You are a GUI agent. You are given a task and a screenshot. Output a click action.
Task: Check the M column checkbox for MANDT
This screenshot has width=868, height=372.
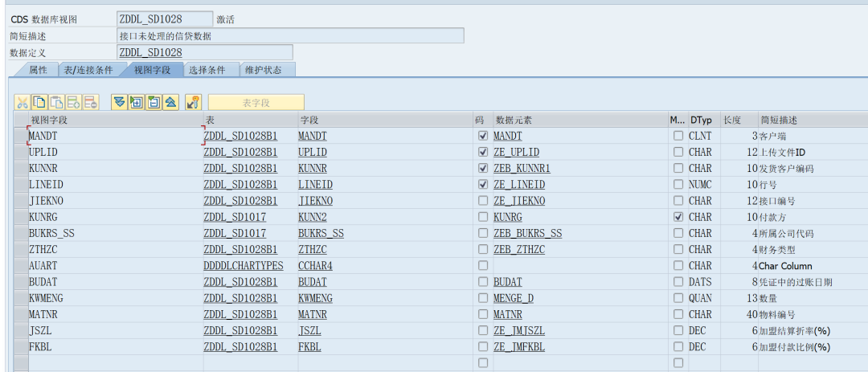(x=678, y=136)
